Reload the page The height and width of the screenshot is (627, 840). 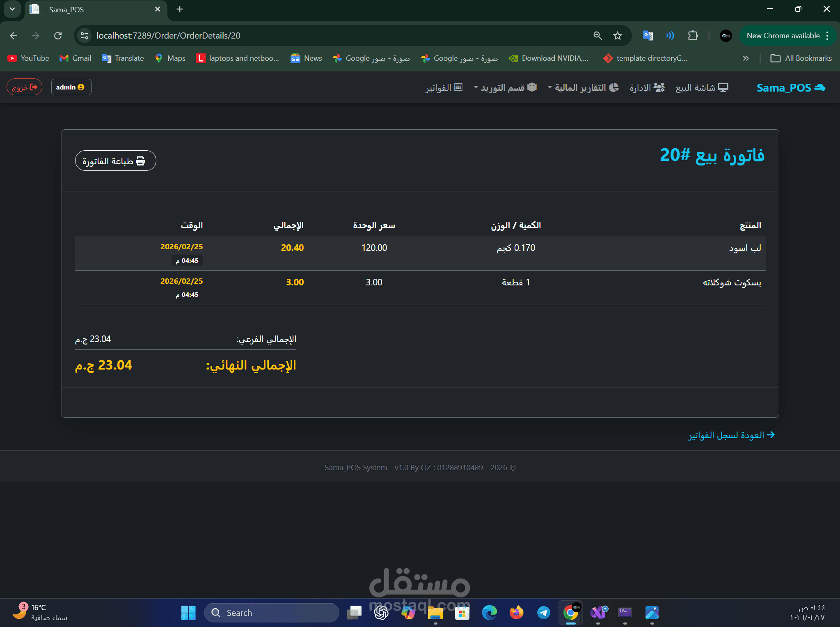tap(58, 36)
